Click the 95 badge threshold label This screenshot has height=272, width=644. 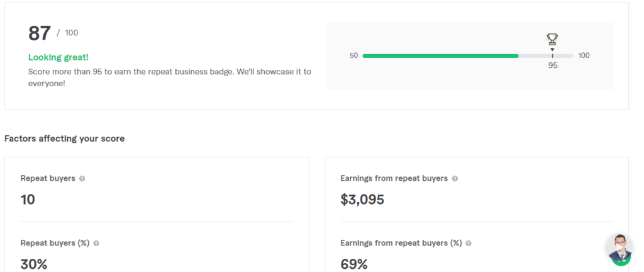tap(553, 65)
